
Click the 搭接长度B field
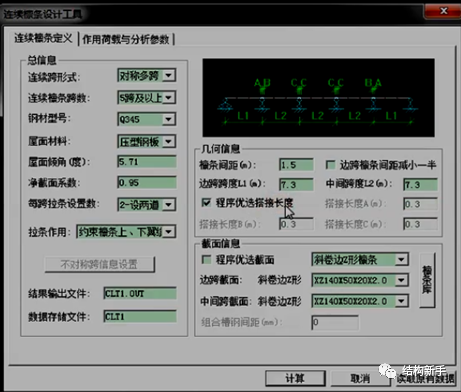pyautogui.click(x=296, y=224)
